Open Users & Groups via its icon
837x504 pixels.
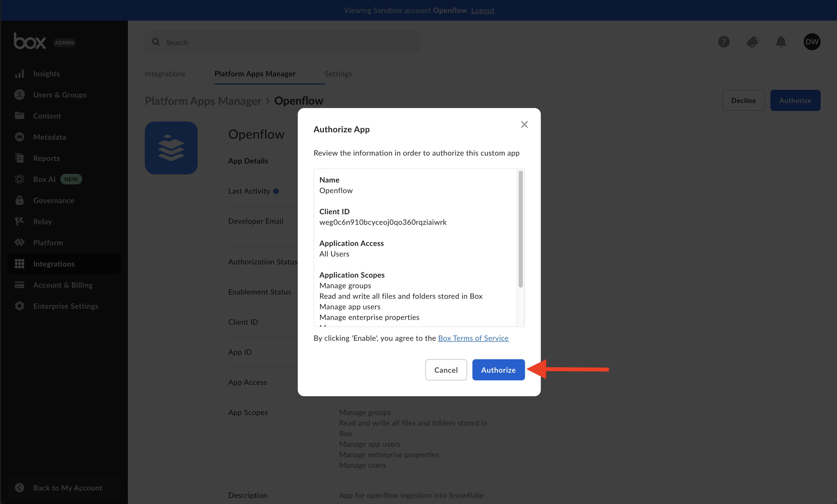click(x=19, y=95)
